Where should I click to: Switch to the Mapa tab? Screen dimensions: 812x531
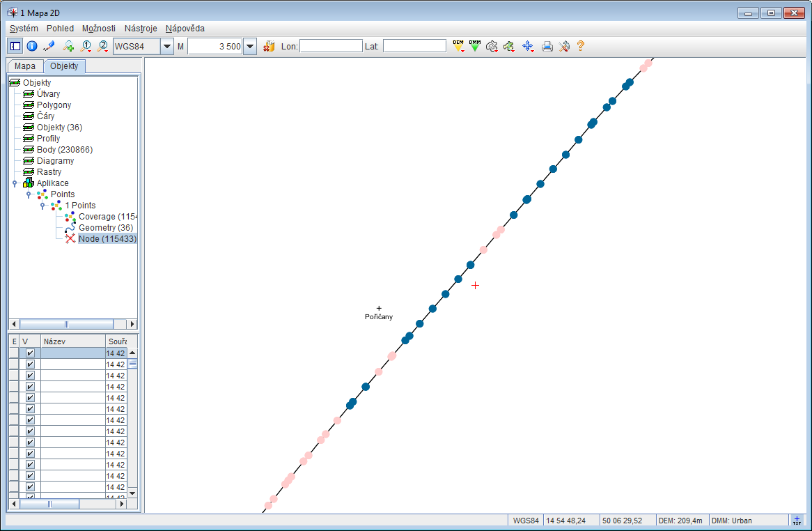[x=25, y=66]
